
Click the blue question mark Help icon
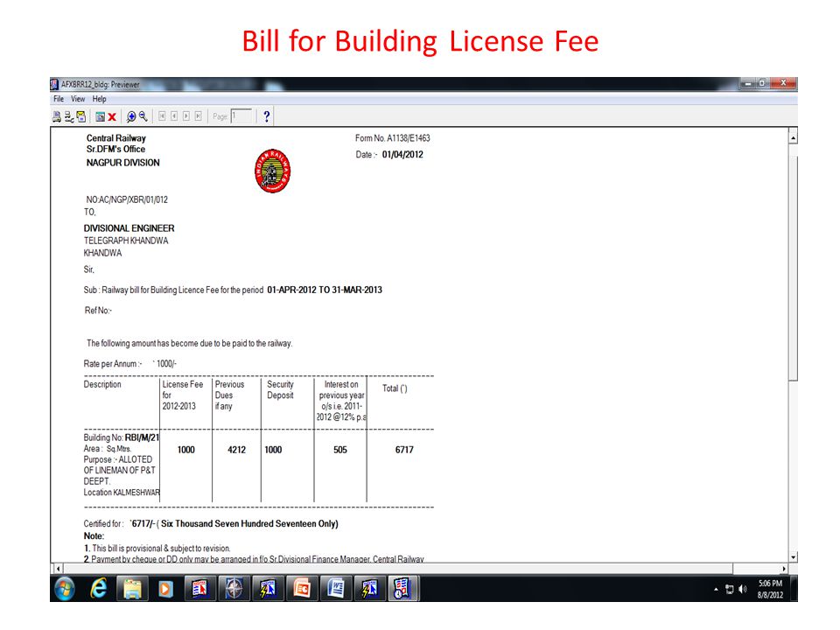266,116
